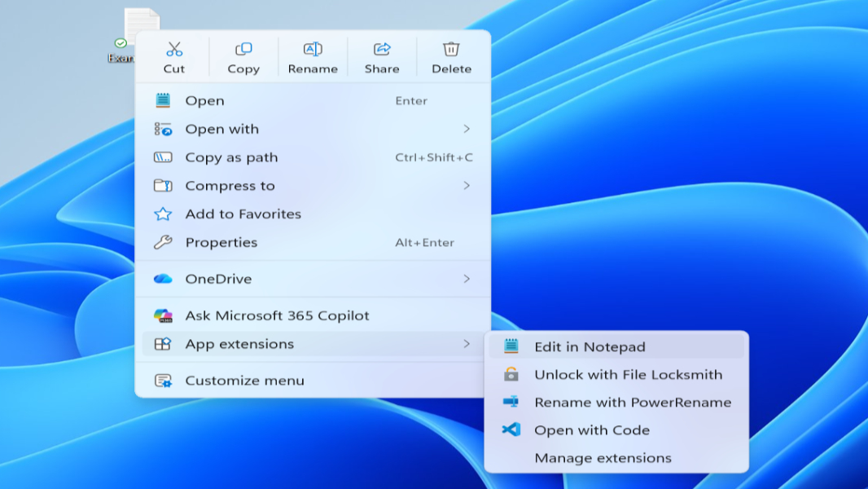868x489 pixels.
Task: Click the Share arrow icon
Action: 382,49
